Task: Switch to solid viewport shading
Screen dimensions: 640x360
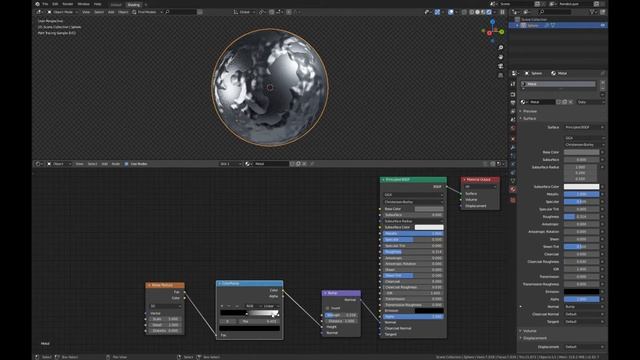Action: point(478,12)
